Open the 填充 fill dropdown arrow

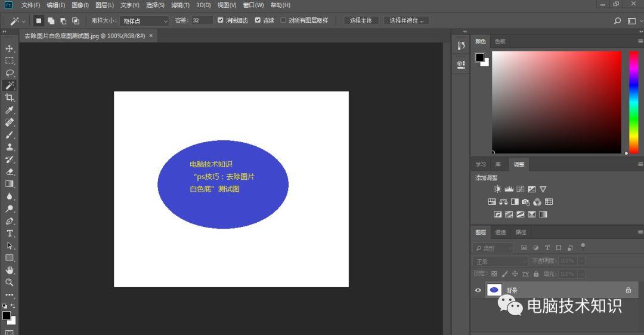pyautogui.click(x=581, y=273)
